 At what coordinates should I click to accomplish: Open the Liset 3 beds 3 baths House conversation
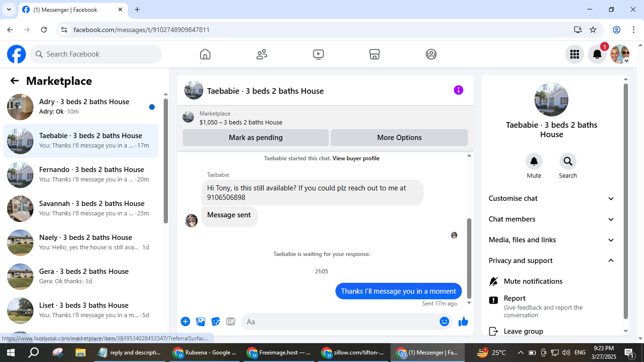click(81, 310)
